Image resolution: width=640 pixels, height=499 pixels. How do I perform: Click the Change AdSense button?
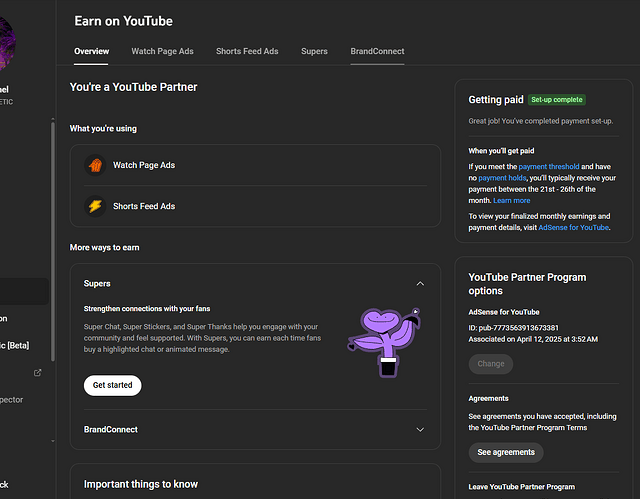[x=491, y=364]
